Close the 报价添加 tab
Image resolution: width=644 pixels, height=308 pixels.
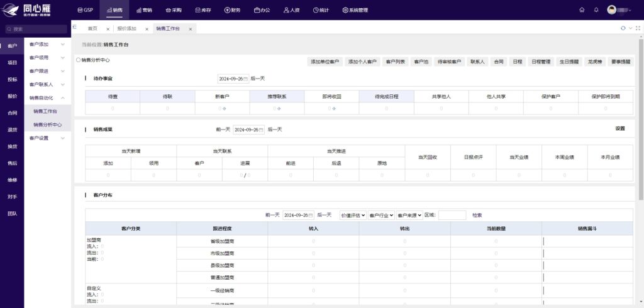pyautogui.click(x=147, y=29)
